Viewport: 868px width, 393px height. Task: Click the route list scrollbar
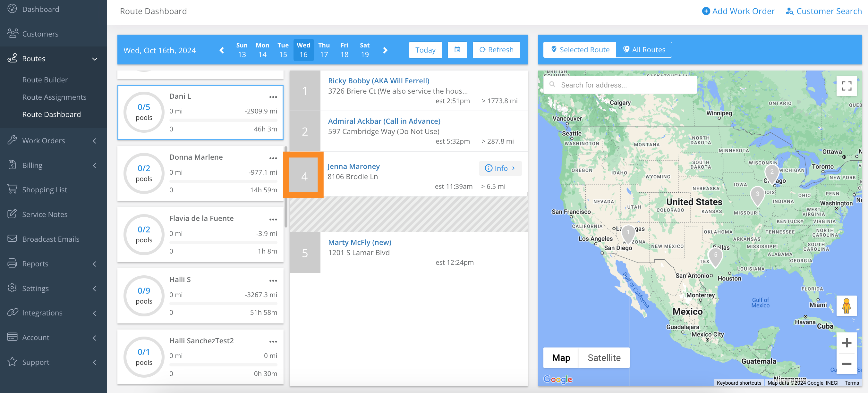point(286,187)
